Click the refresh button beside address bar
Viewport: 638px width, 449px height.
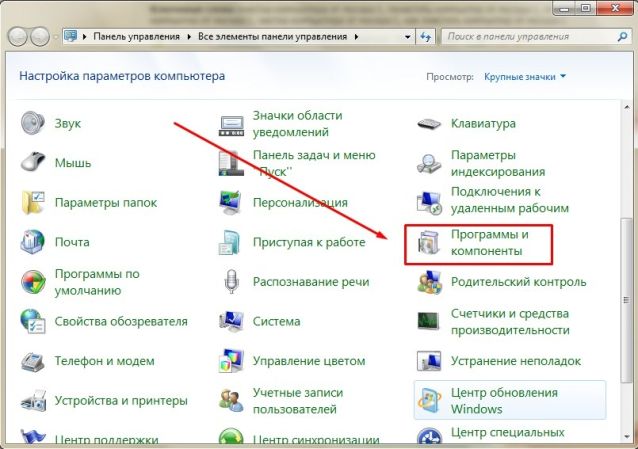(425, 37)
